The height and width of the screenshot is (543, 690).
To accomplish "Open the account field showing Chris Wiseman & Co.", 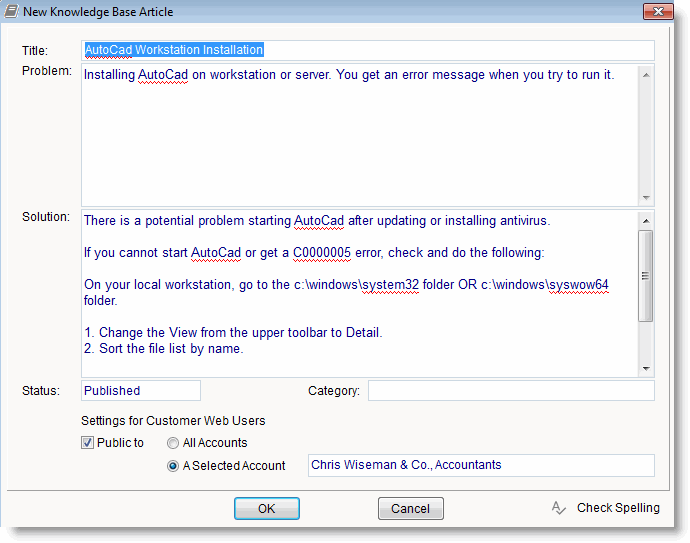I will pyautogui.click(x=480, y=465).
